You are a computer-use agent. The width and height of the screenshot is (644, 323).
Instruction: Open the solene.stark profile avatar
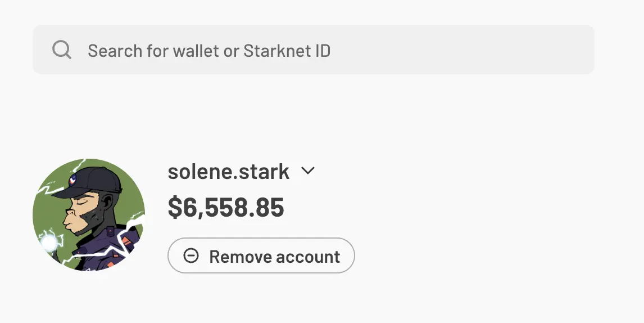pos(89,214)
